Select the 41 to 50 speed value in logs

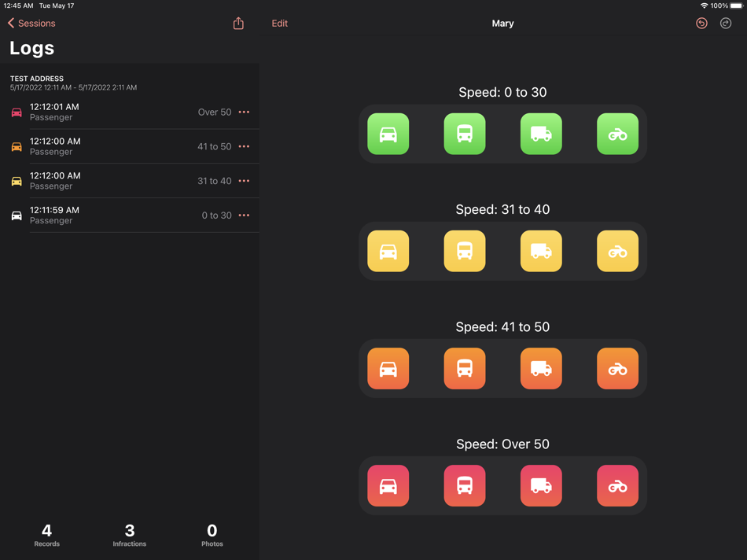click(x=215, y=146)
